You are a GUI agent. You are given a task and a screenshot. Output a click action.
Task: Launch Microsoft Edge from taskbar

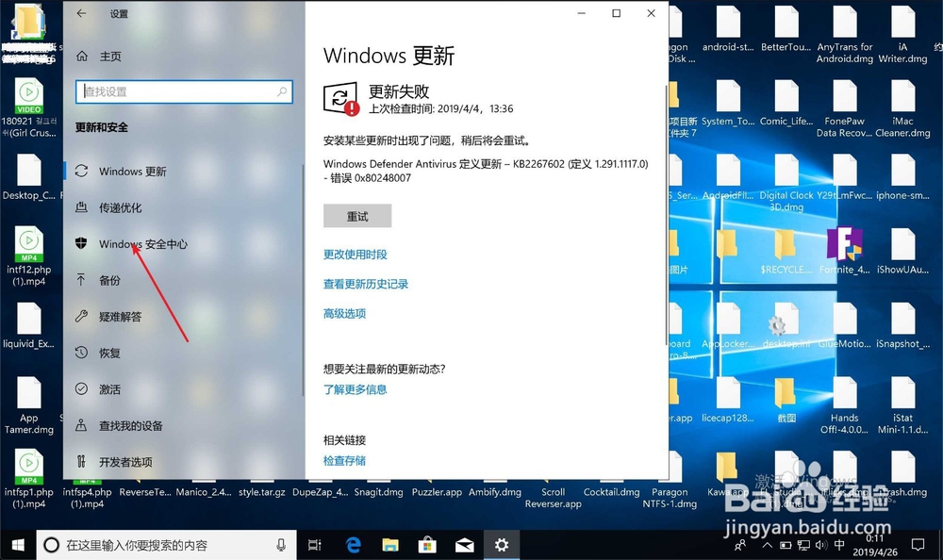pos(353,545)
